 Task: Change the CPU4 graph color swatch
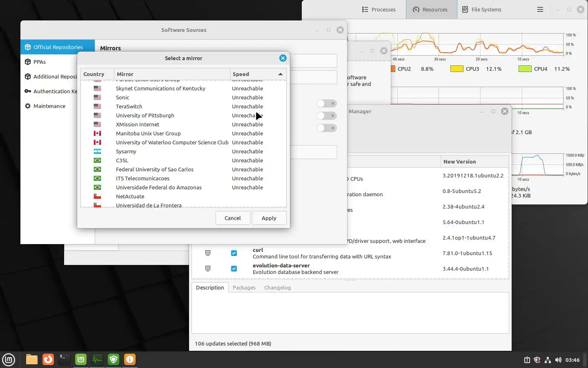point(525,69)
